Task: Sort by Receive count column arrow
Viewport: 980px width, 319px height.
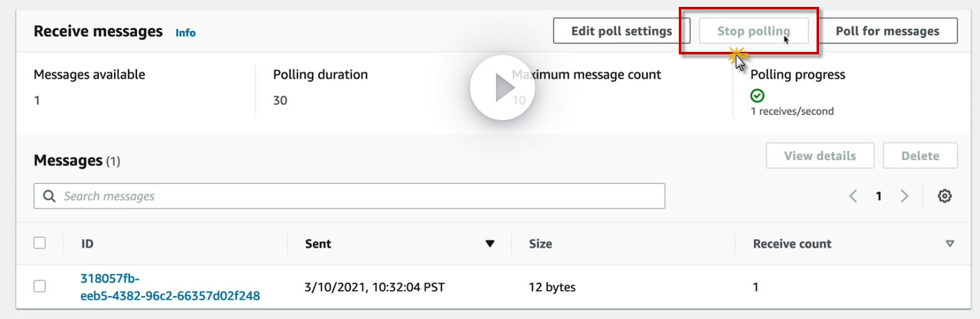Action: click(x=950, y=244)
